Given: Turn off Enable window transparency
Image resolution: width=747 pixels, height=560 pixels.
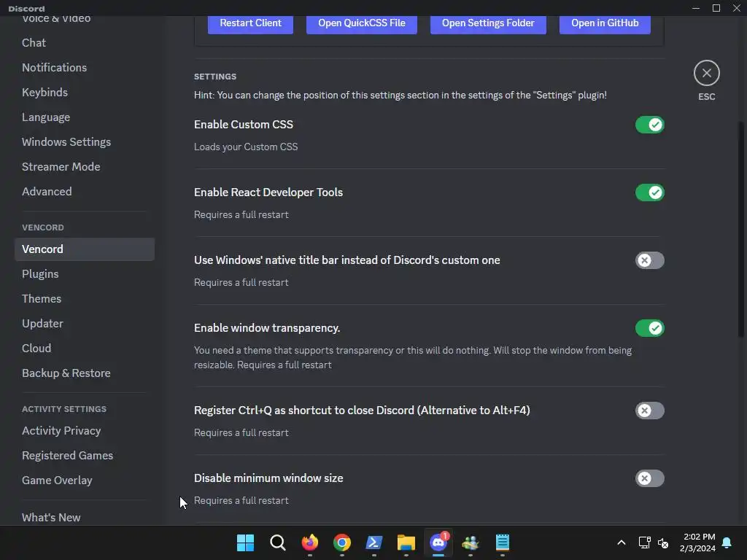Looking at the screenshot, I should point(649,328).
